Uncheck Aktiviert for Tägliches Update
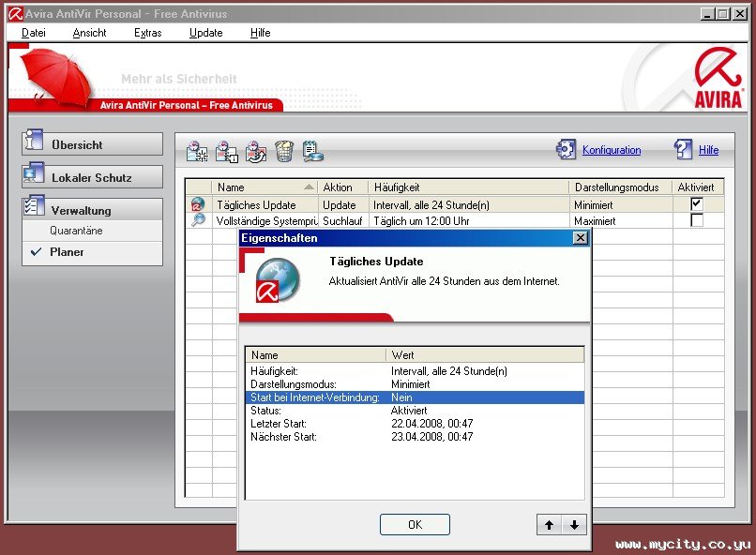756x555 pixels. 697,203
